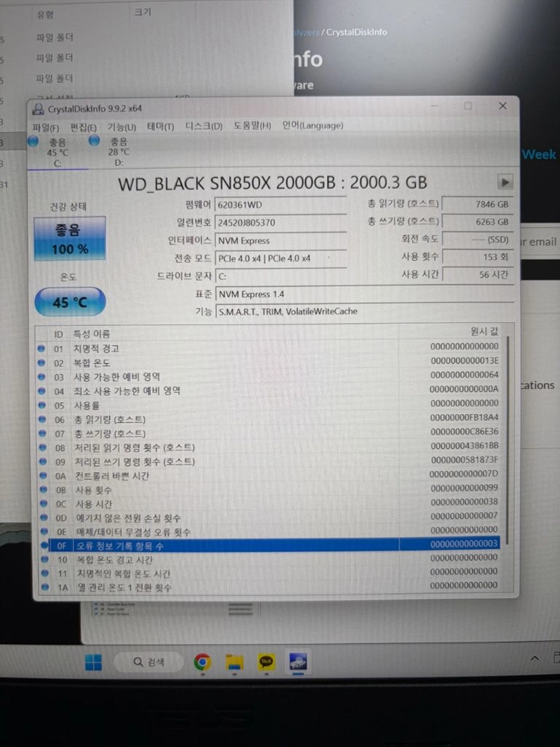Click the 특성 이름 column header
560x747 pixels.
(91, 334)
